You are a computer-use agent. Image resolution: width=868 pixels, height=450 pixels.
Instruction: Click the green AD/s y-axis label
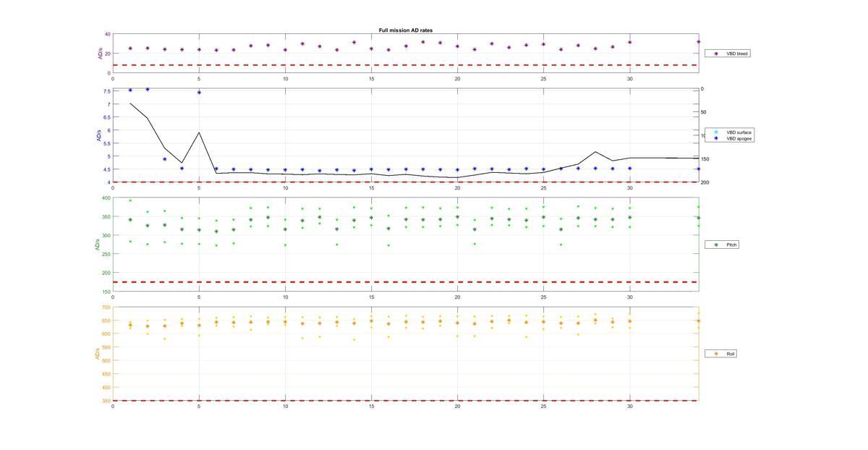point(95,245)
